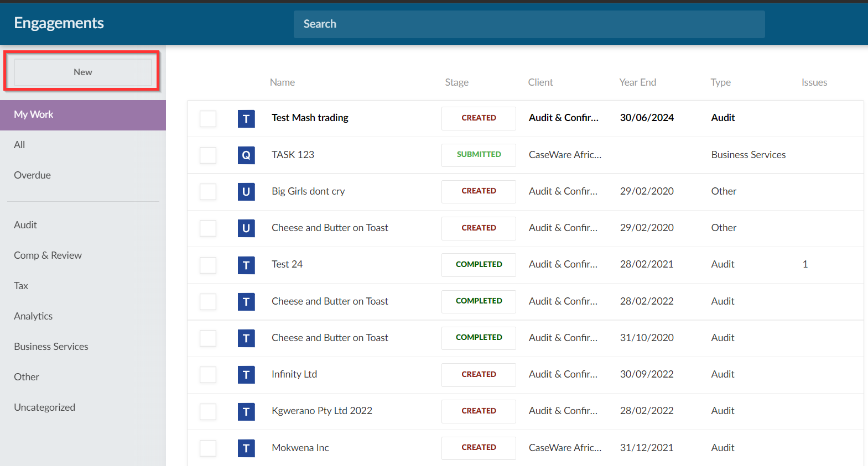Focus the Search field in header

(x=529, y=24)
